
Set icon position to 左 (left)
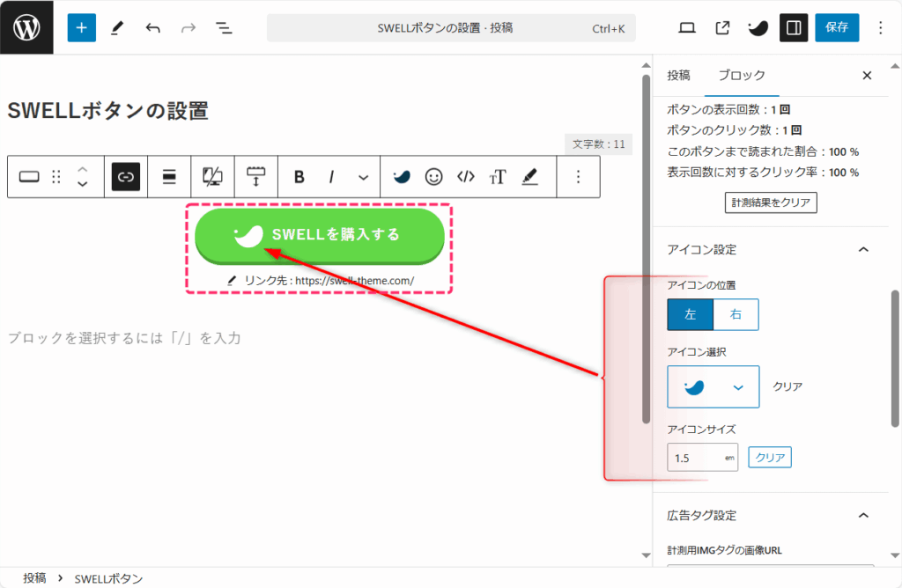click(690, 314)
